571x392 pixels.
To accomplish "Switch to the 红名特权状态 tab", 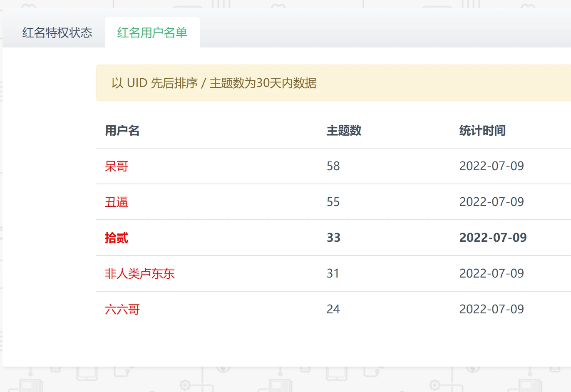I will [x=57, y=32].
